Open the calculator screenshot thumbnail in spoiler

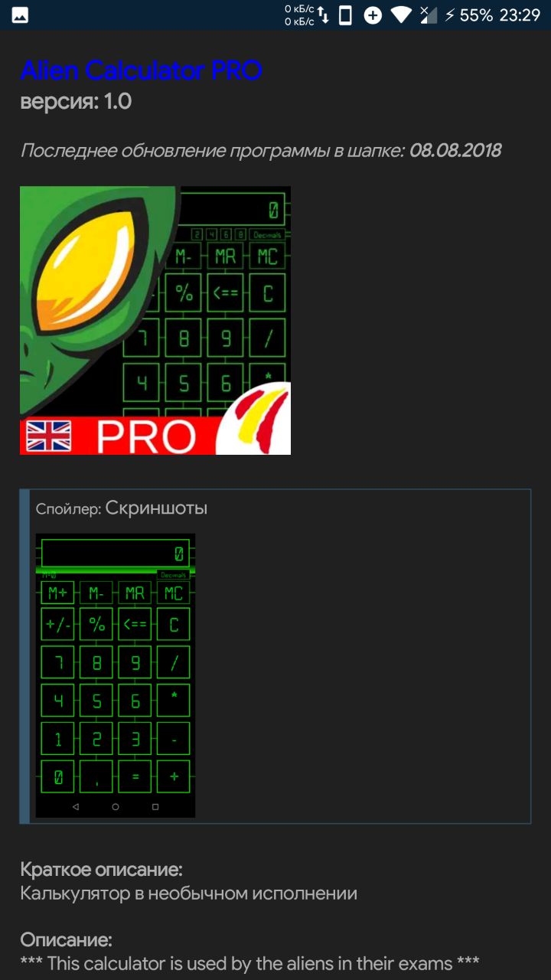tap(116, 675)
